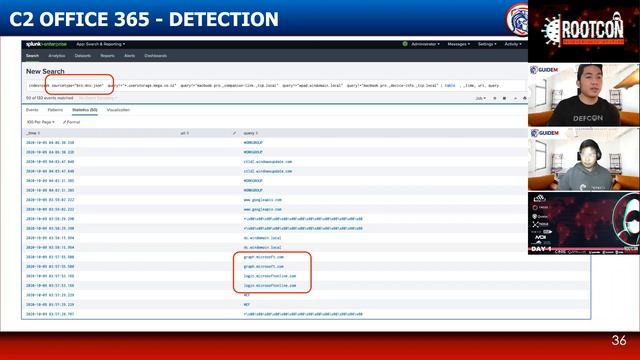640x360 pixels.
Task: Click the pencil edit icon in url column
Action: point(234,133)
